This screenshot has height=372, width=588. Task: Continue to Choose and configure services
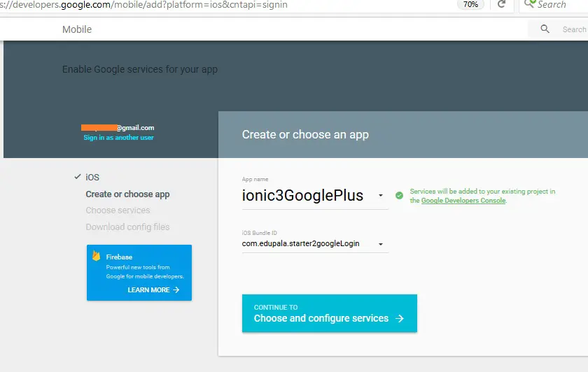[x=330, y=313]
